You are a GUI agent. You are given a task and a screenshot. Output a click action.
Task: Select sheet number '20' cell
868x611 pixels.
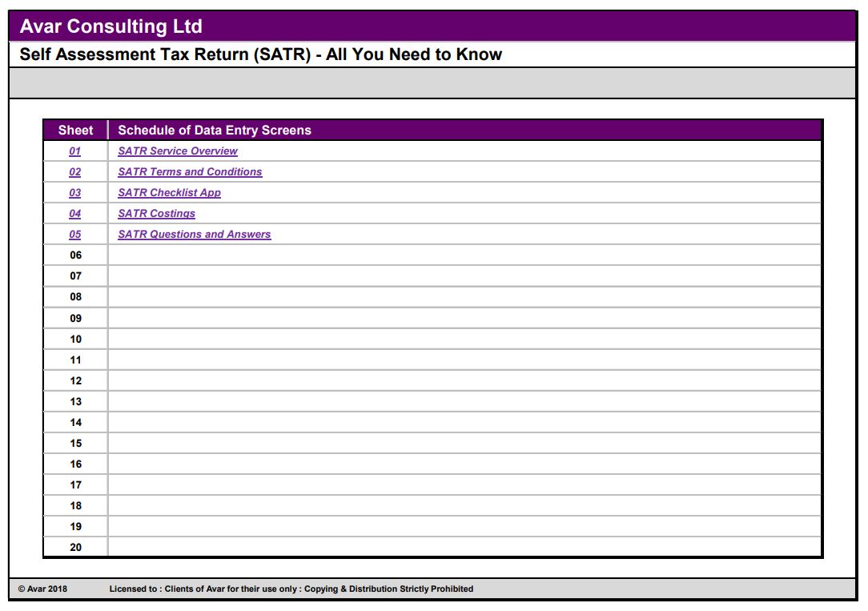coord(76,548)
